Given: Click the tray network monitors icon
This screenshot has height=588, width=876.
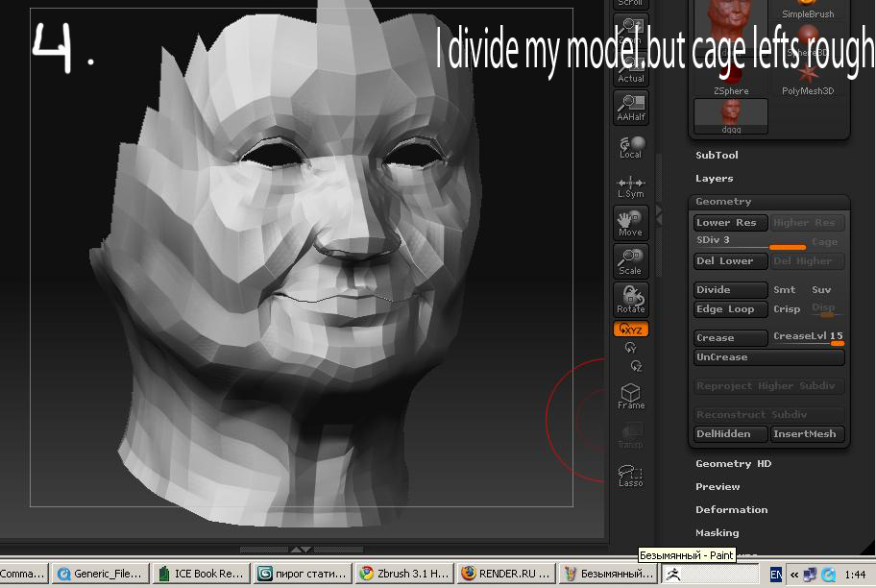Looking at the screenshot, I should click(x=810, y=575).
